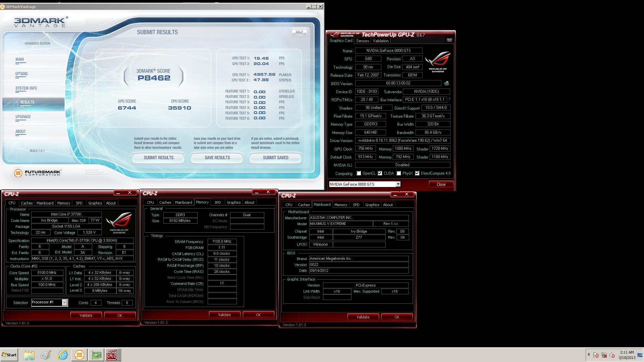Open Memory tab in right CPU-Z window
The height and width of the screenshot is (362, 644).
tap(340, 205)
